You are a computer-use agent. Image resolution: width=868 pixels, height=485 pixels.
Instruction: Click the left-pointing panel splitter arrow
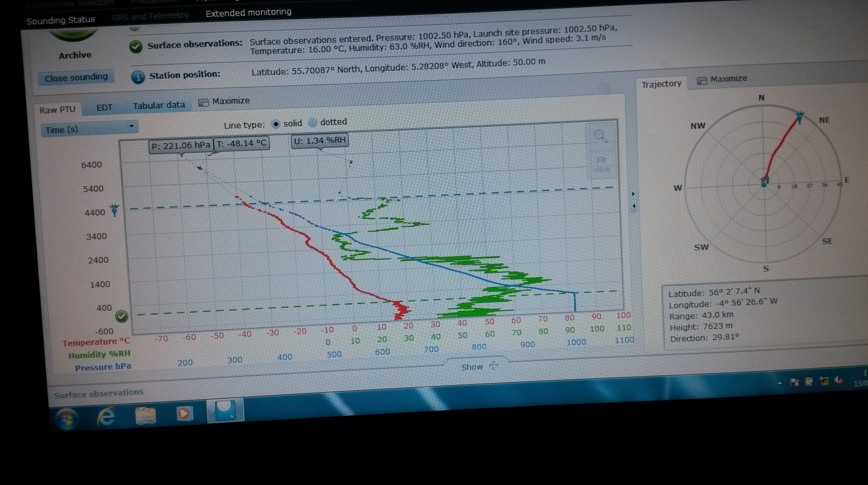pos(634,206)
